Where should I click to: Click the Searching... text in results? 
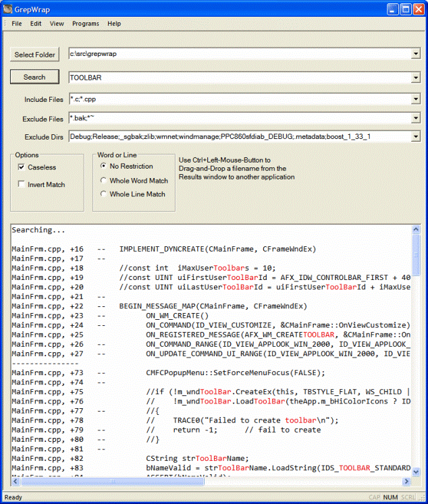pyautogui.click(x=38, y=230)
